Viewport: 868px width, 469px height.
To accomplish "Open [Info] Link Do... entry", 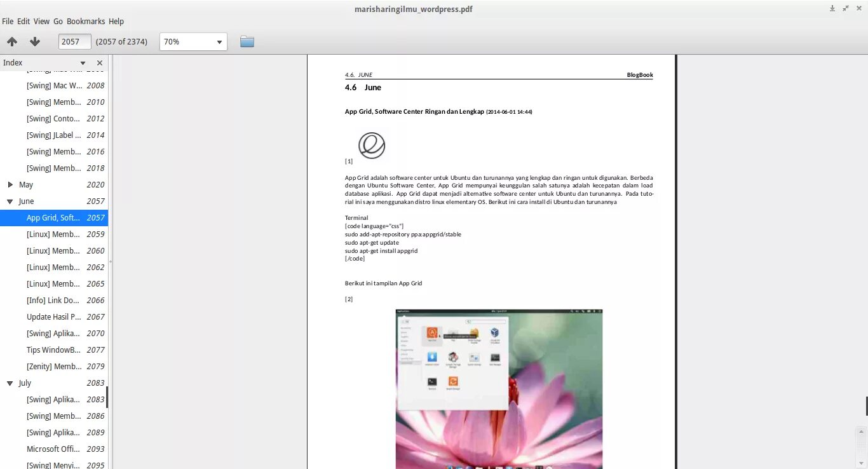I will coord(54,301).
